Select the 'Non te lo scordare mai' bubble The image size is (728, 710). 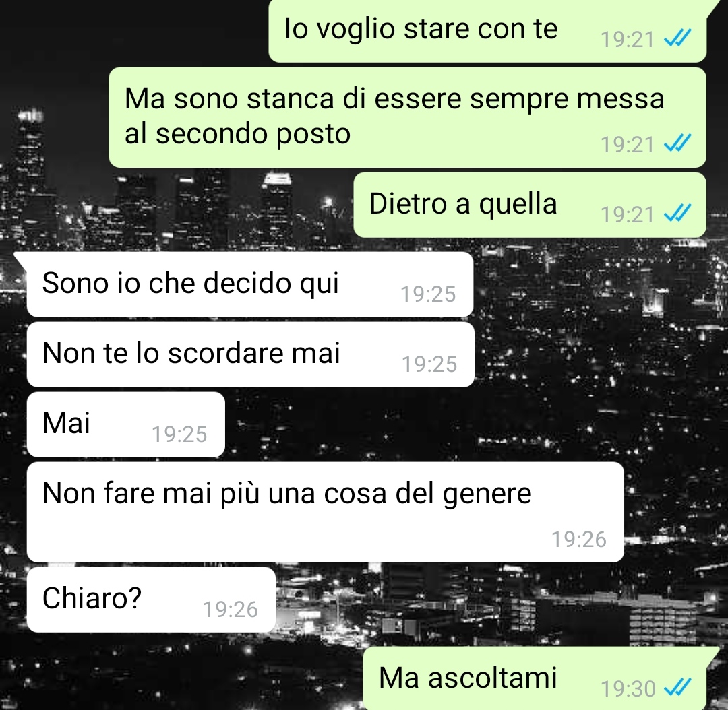250,354
